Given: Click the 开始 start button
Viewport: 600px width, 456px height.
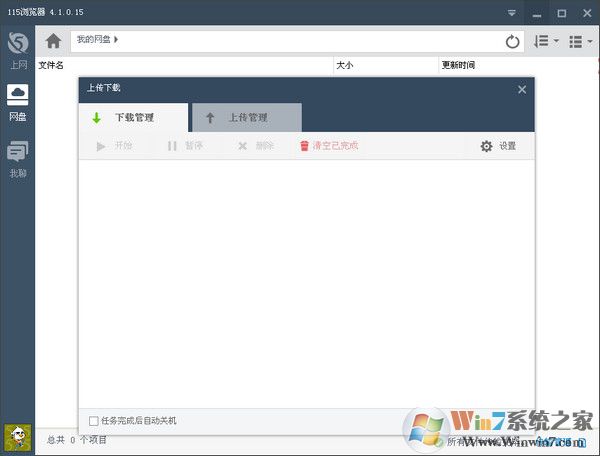Looking at the screenshot, I should pyautogui.click(x=114, y=146).
